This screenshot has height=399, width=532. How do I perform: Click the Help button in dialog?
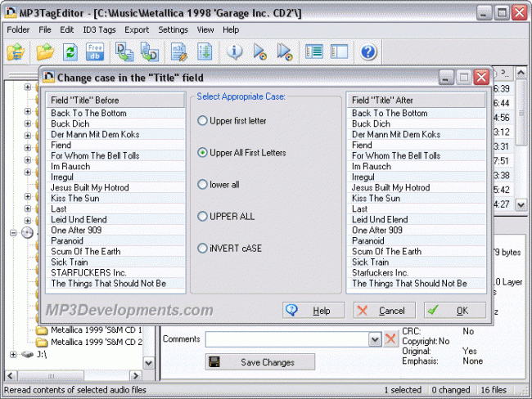313,310
